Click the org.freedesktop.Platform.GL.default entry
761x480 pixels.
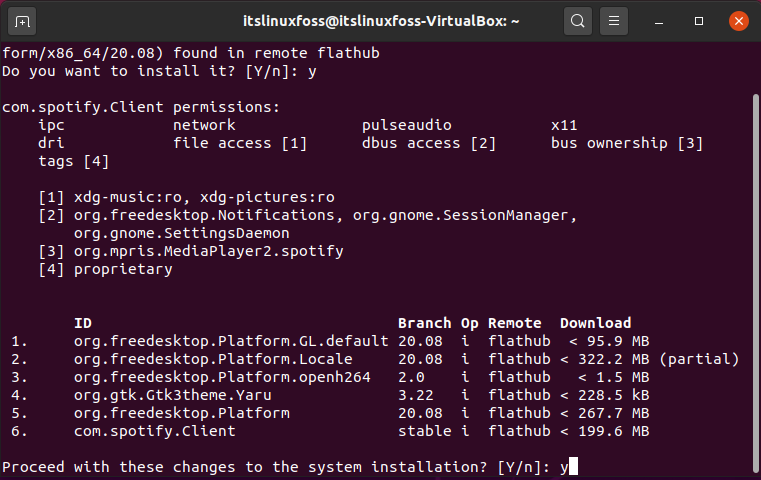pyautogui.click(x=231, y=341)
